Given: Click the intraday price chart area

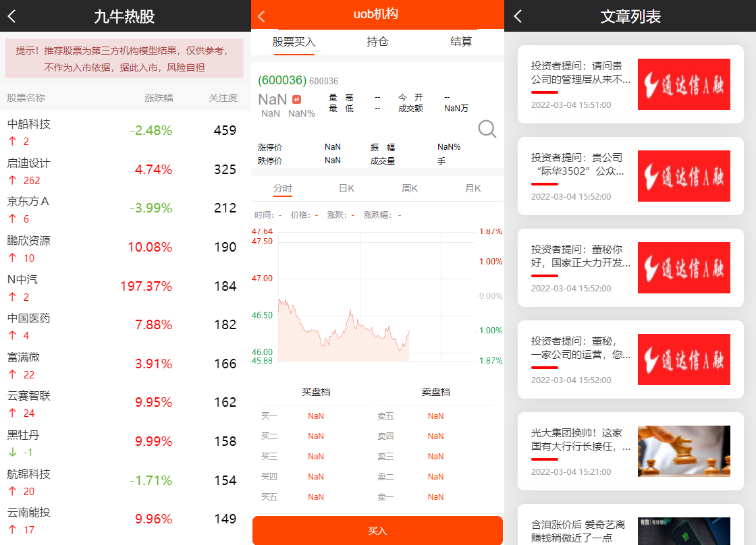Looking at the screenshot, I should (x=376, y=296).
